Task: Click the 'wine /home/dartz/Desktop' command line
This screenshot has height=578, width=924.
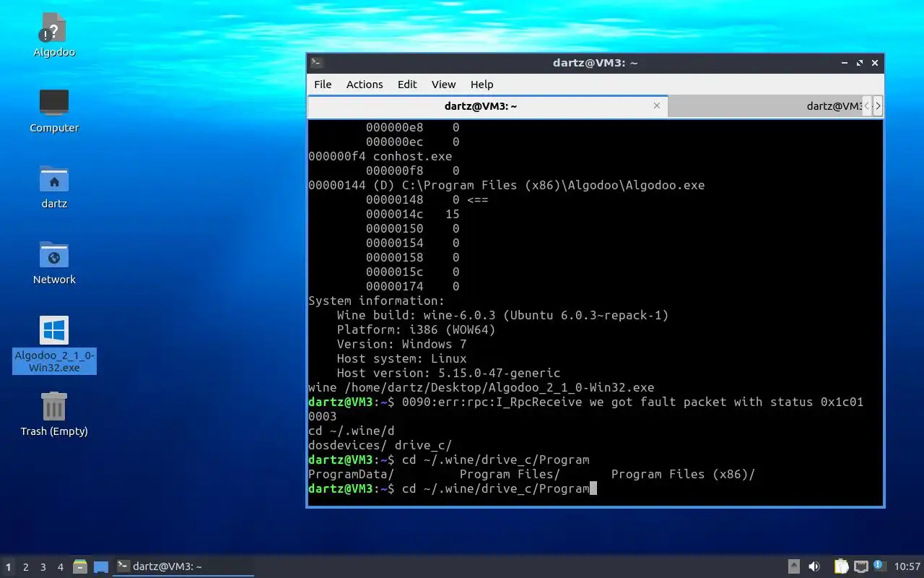Action: point(481,387)
